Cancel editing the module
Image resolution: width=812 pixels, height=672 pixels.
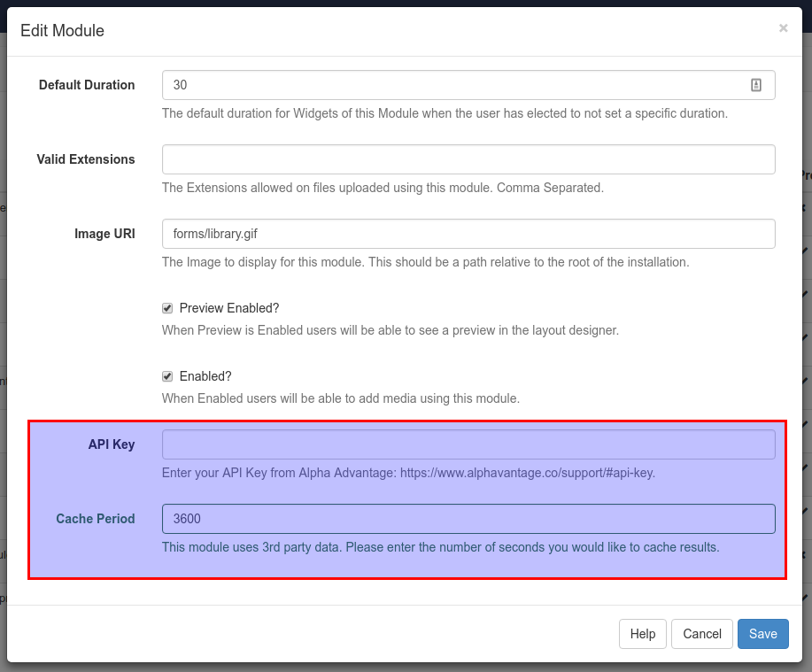tap(701, 634)
